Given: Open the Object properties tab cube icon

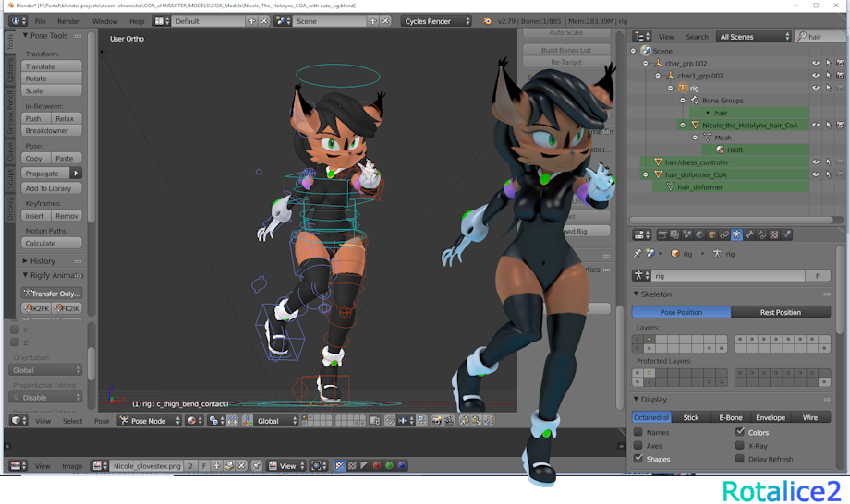Looking at the screenshot, I should [711, 235].
